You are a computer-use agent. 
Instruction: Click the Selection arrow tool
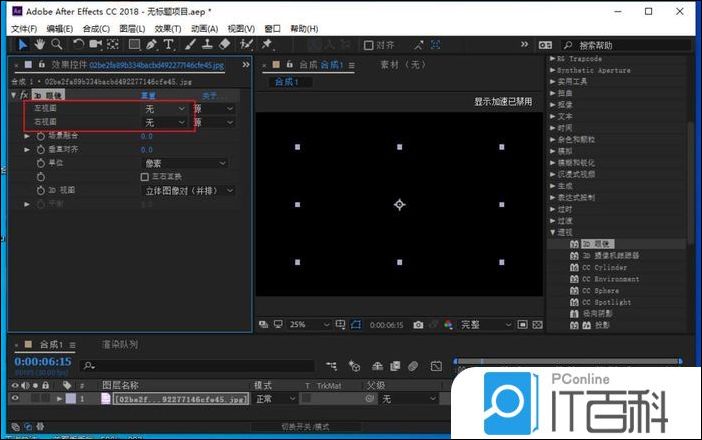coord(22,45)
